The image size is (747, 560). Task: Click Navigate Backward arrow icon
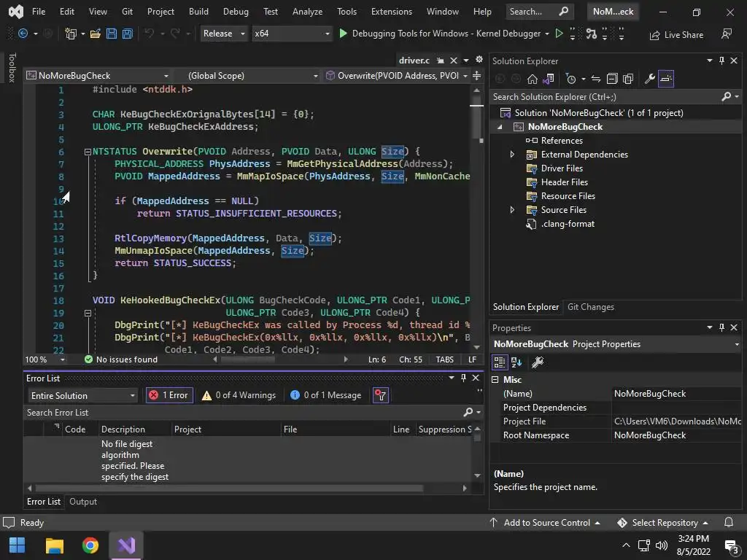(23, 34)
